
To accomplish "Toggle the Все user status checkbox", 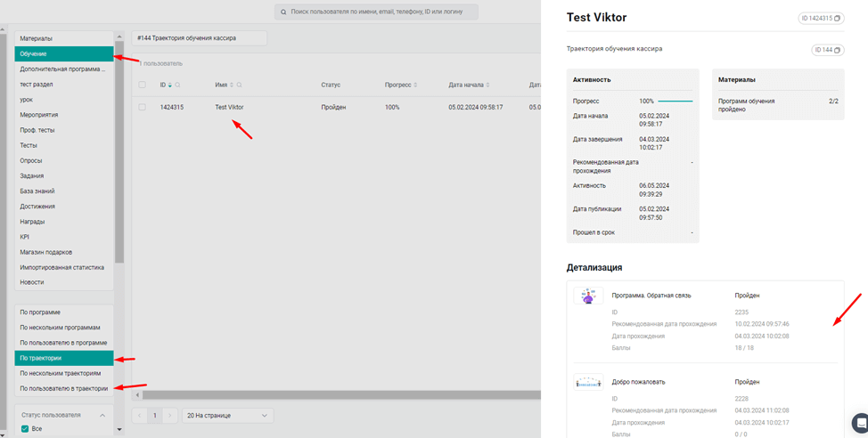I will tap(25, 428).
